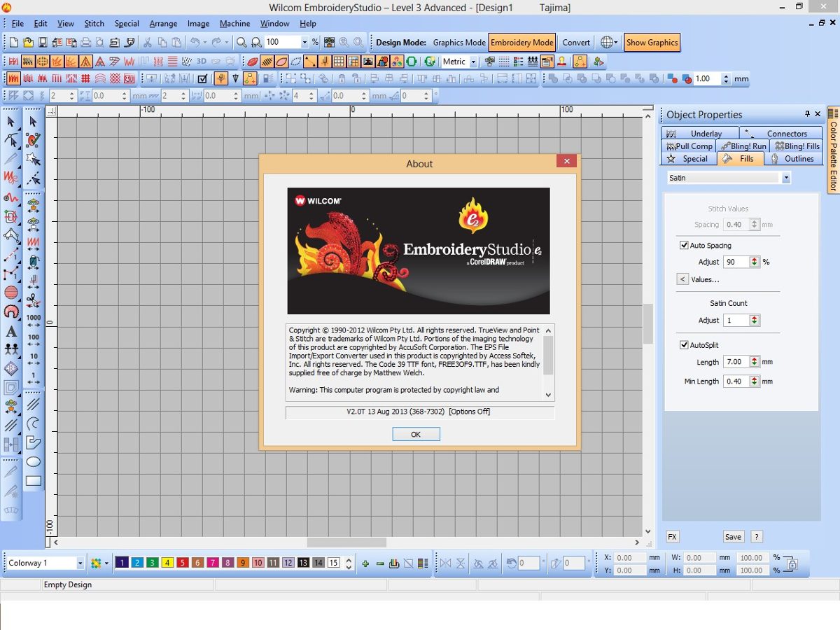Click the Lock proportions padlock icon
Viewport: 840px width, 630px height.
point(792,564)
